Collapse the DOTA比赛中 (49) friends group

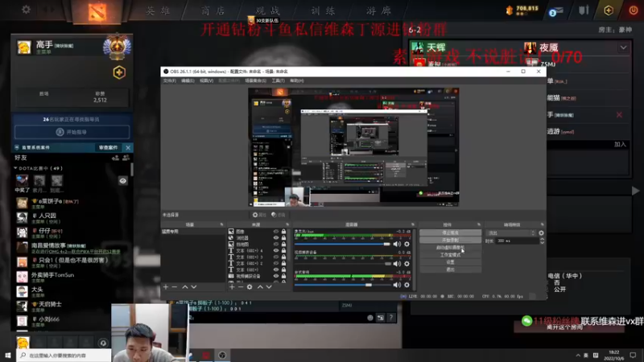[15, 168]
